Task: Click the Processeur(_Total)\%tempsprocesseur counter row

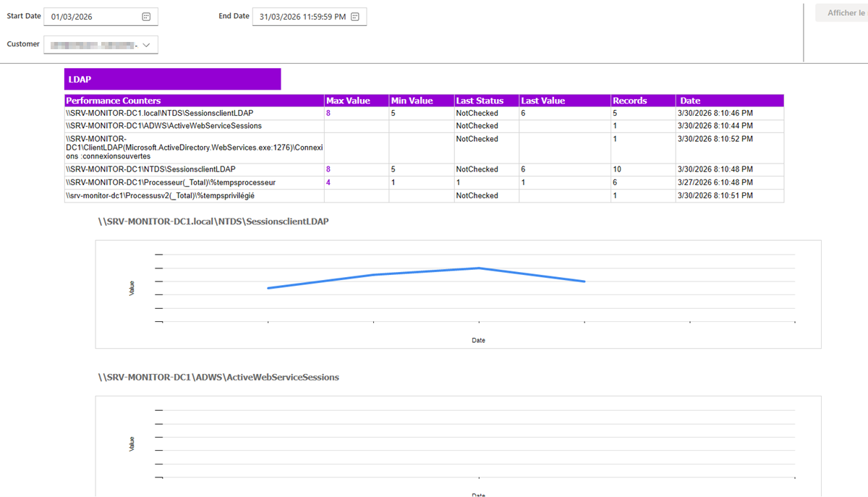Action: click(x=171, y=182)
